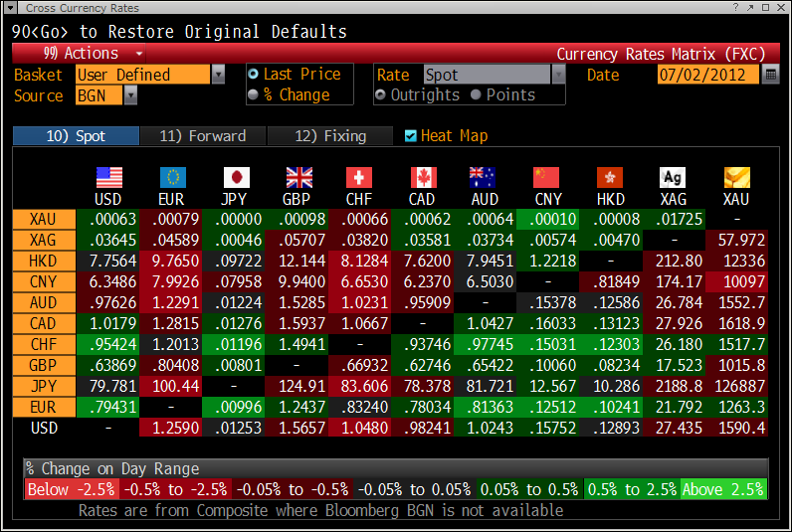Click the XAU row label button

pyautogui.click(x=43, y=219)
